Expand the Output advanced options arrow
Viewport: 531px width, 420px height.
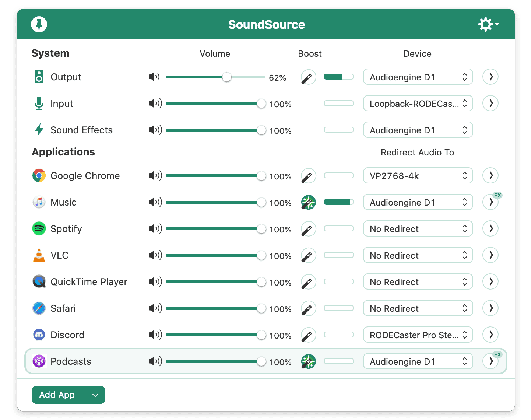pos(490,77)
